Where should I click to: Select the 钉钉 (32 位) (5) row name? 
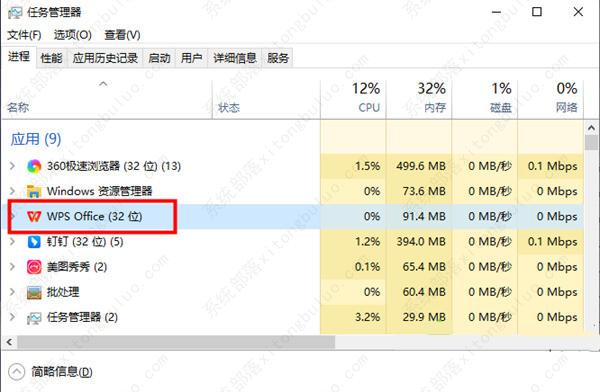(x=85, y=242)
